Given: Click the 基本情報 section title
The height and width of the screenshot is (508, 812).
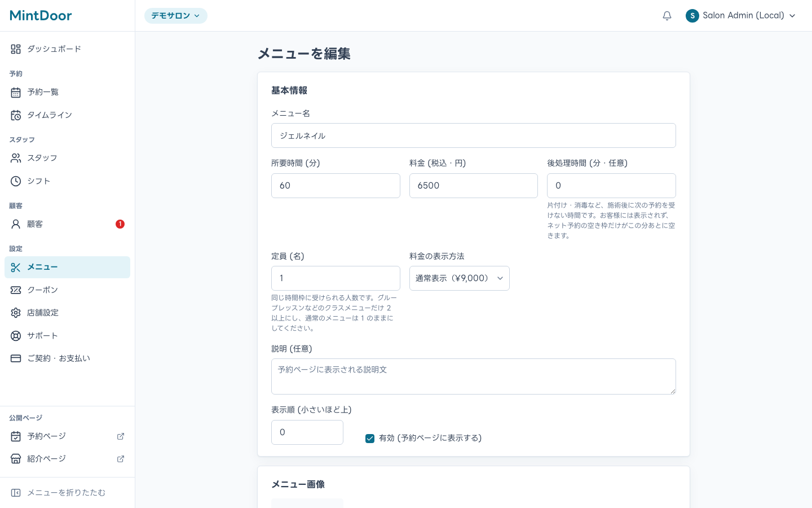Looking at the screenshot, I should coord(289,90).
